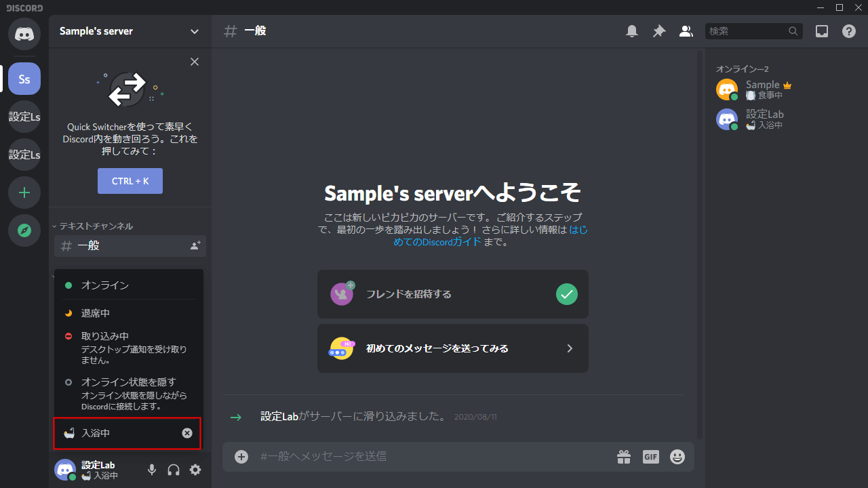Toggle the member list icon
Image resolution: width=868 pixels, height=488 pixels.
(x=686, y=31)
